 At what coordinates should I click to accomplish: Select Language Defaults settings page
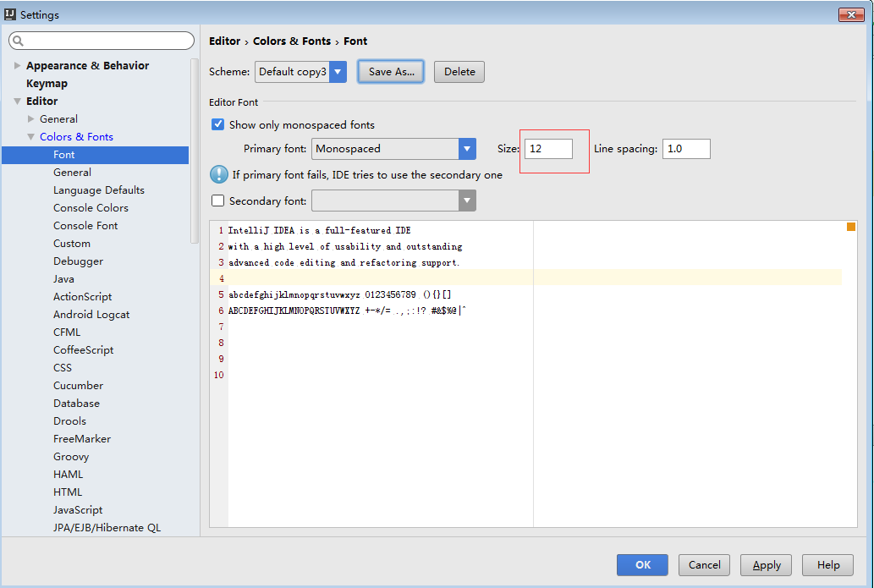[x=99, y=190]
